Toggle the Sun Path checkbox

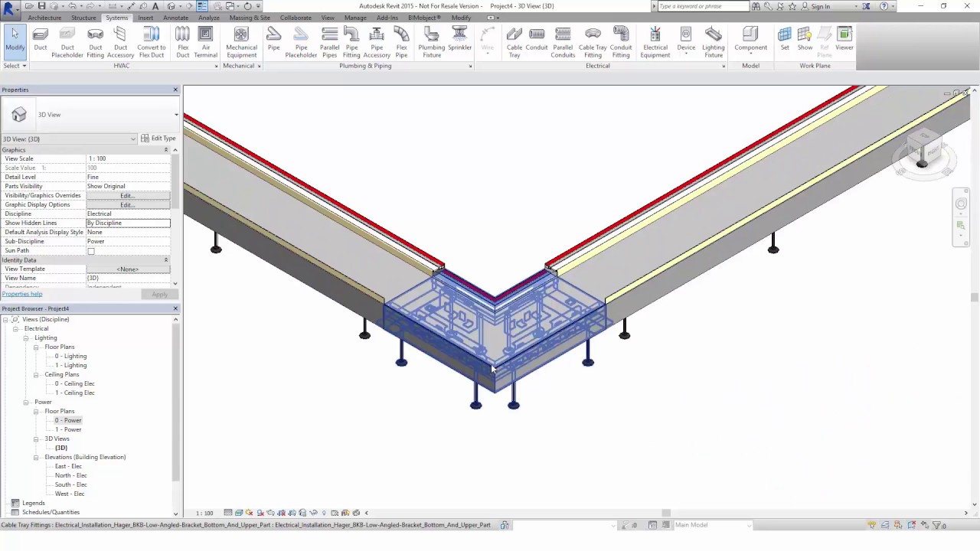click(x=91, y=251)
